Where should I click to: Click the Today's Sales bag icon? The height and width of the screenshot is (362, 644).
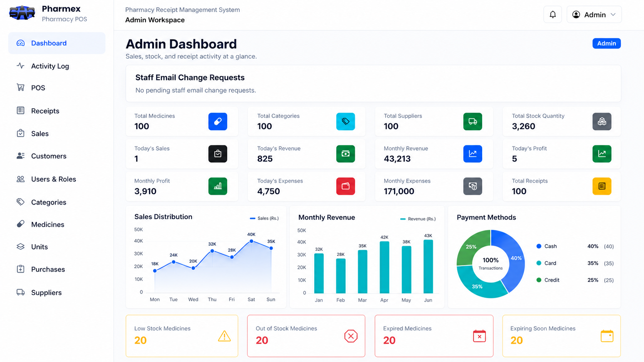pyautogui.click(x=218, y=154)
